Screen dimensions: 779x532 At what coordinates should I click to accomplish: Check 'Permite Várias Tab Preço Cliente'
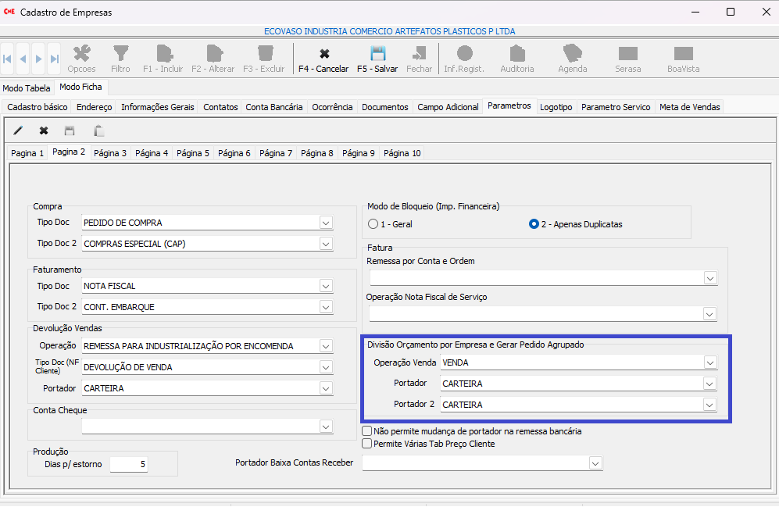[367, 444]
